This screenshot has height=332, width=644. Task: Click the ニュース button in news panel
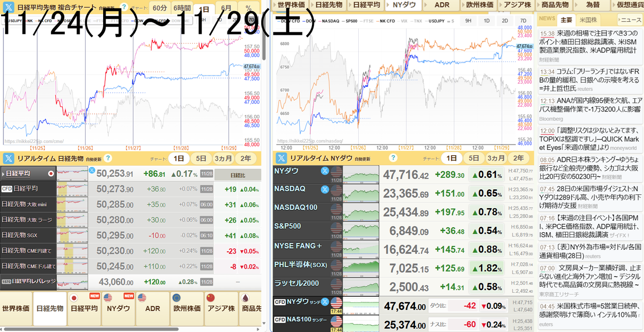(x=630, y=20)
